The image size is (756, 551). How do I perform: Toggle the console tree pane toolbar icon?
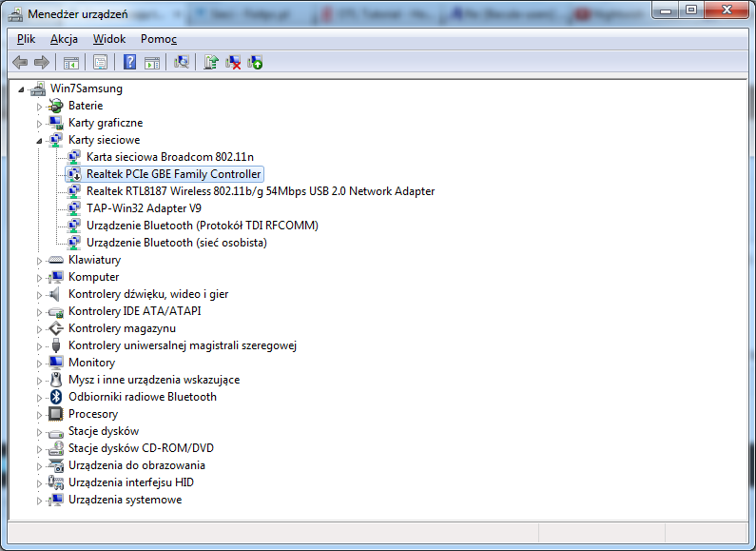[x=71, y=62]
